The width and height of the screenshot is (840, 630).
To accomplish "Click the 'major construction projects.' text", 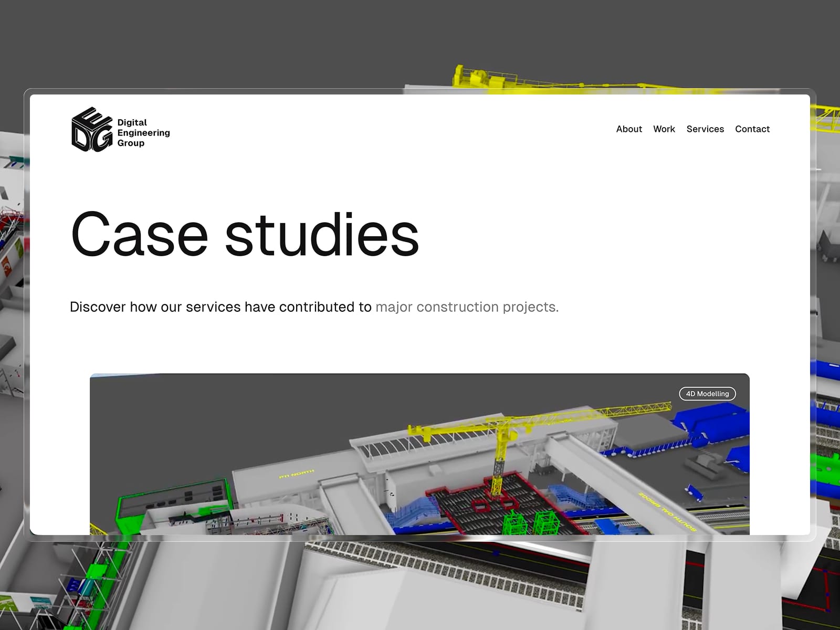I will 467,307.
